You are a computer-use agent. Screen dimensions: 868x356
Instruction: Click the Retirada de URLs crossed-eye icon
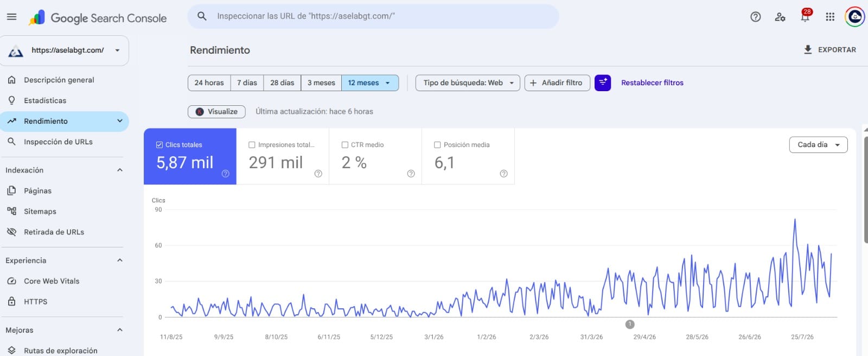point(11,232)
